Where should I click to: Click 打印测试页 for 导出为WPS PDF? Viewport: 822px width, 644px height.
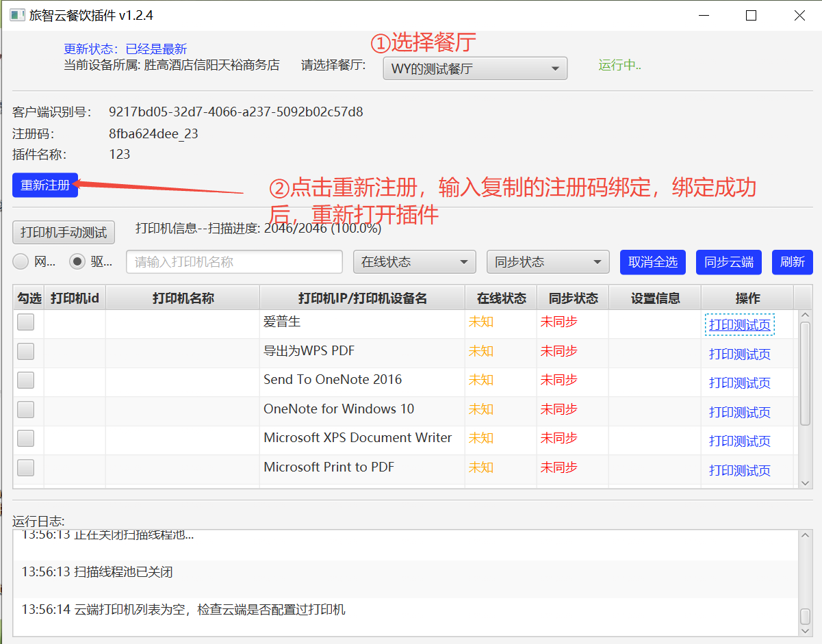[740, 355]
